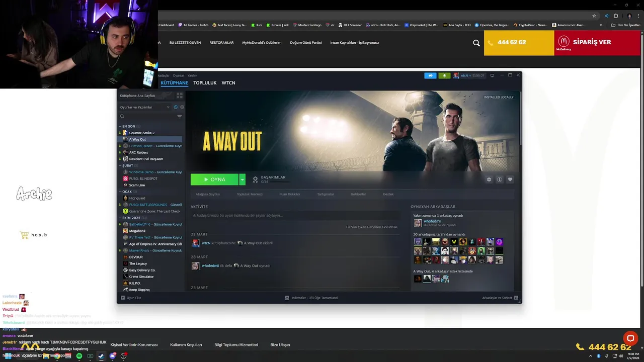Click the green OYNA play button
Viewport: 644px width, 362px height.
[x=214, y=179]
